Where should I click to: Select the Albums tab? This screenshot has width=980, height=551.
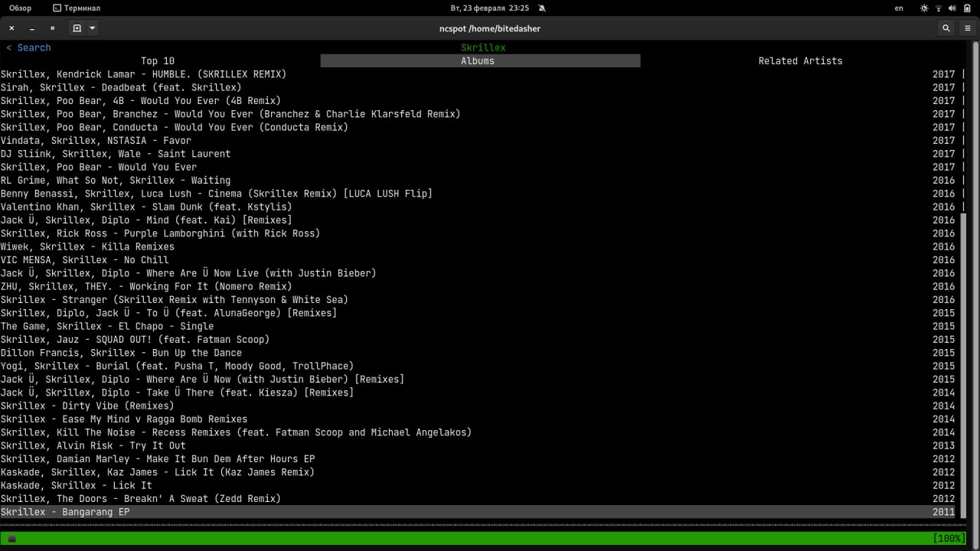click(480, 61)
